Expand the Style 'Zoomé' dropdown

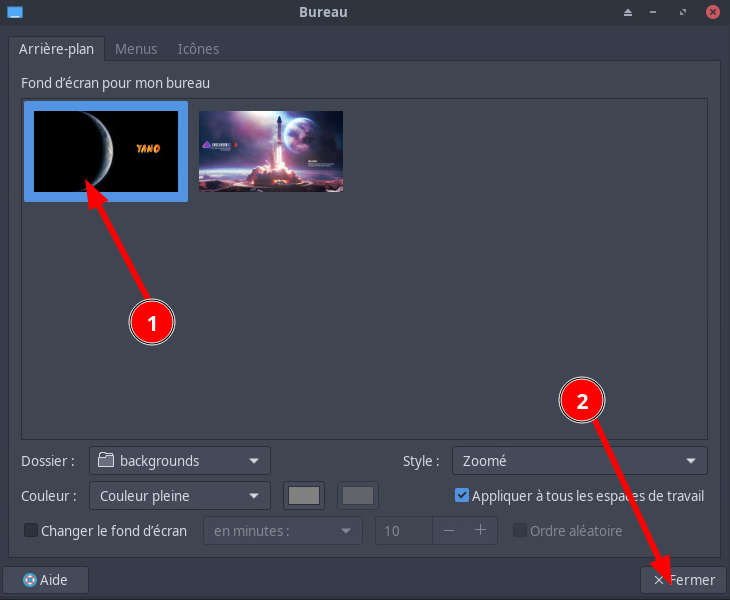pos(579,461)
